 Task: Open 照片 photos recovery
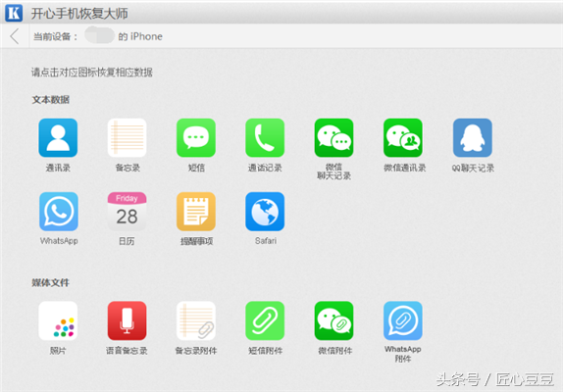point(58,320)
